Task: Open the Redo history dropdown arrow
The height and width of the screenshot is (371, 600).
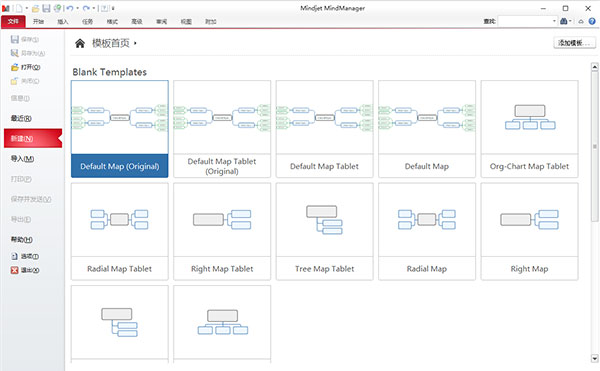Action: (93, 8)
